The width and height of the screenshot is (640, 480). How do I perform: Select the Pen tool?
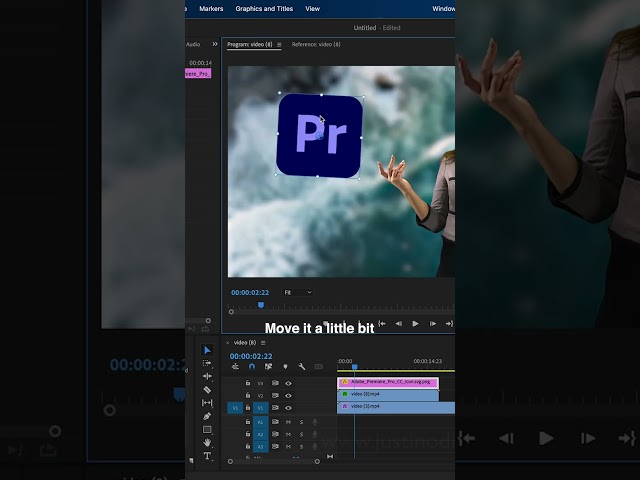207,416
